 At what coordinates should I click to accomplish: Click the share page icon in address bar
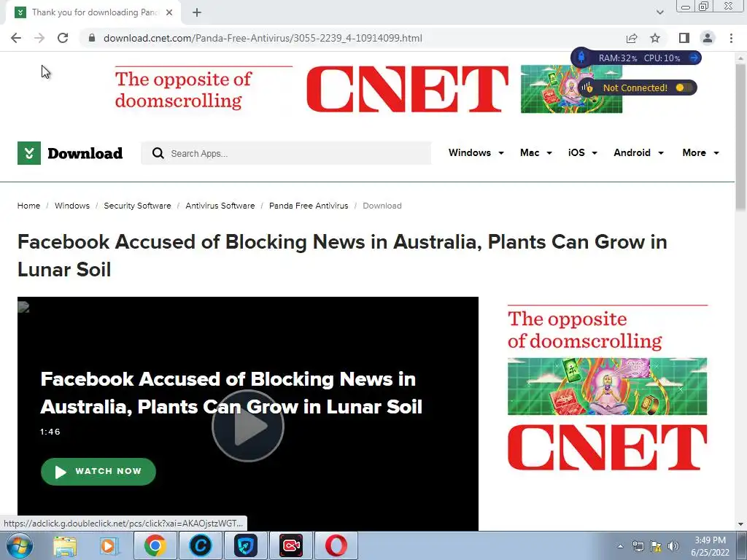click(632, 38)
